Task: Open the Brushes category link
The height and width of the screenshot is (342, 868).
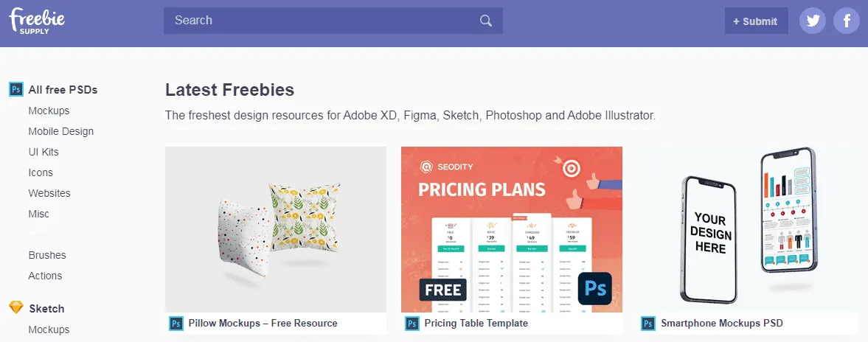Action: [x=47, y=255]
